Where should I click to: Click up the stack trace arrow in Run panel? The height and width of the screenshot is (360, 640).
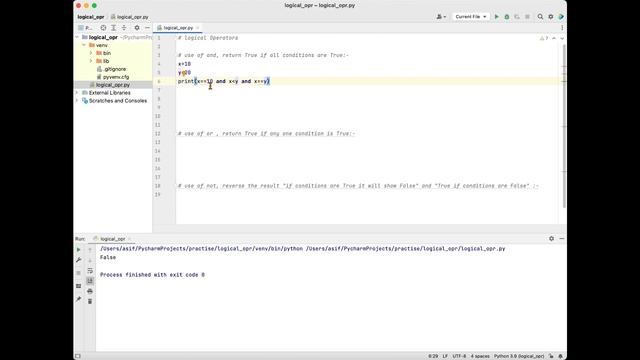click(x=90, y=250)
